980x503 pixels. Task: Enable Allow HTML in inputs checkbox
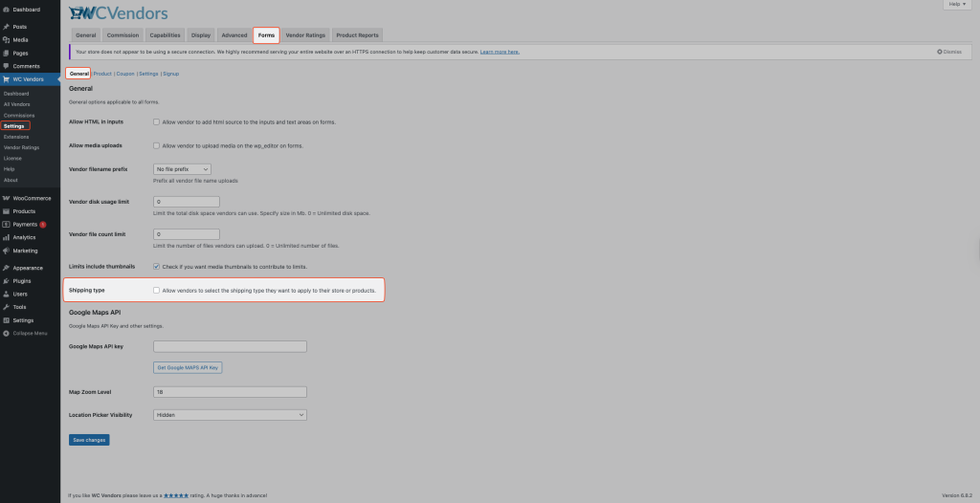pyautogui.click(x=156, y=121)
